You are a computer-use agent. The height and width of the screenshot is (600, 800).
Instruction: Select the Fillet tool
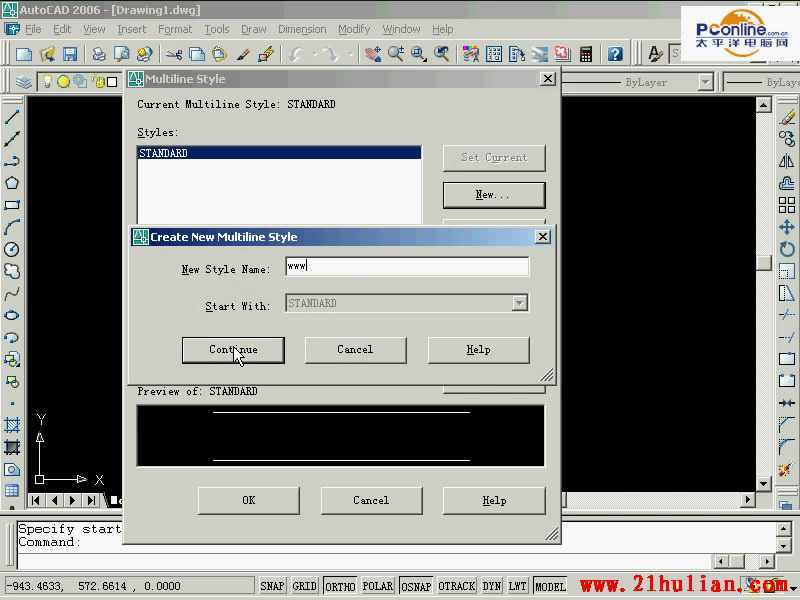click(x=787, y=447)
